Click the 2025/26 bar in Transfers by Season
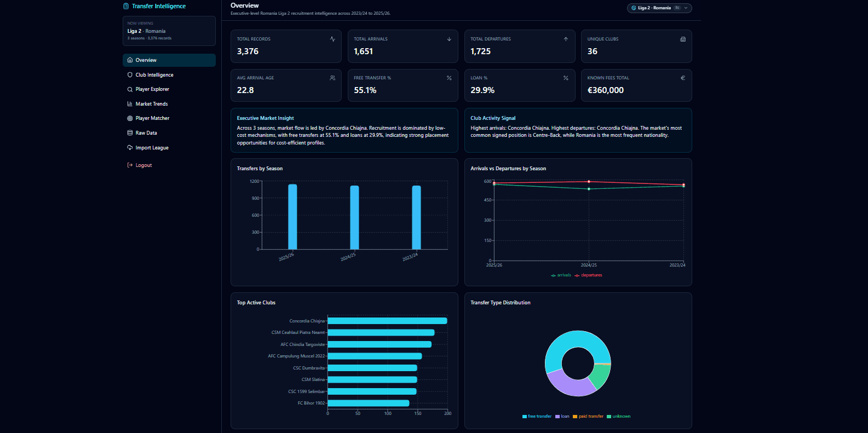 (292, 217)
